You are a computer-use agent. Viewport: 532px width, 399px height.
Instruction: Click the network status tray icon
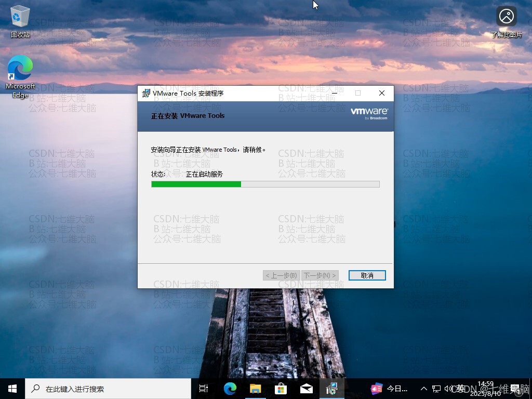(436, 389)
